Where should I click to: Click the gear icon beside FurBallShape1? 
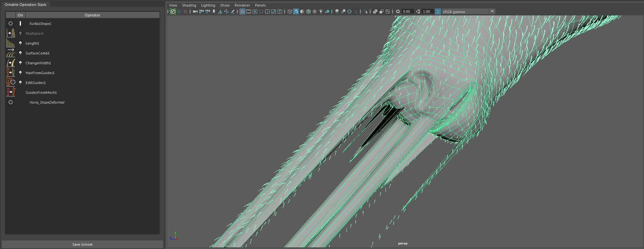point(10,24)
